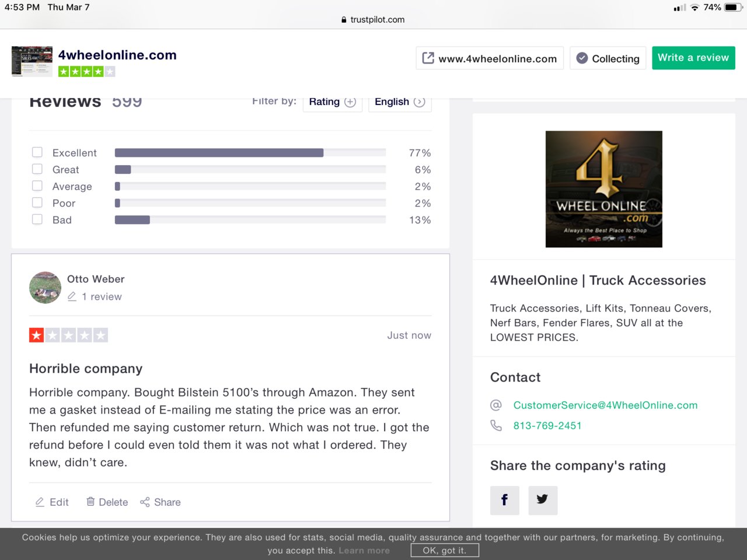
Task: Tap the Twitter share icon
Action: (x=543, y=500)
